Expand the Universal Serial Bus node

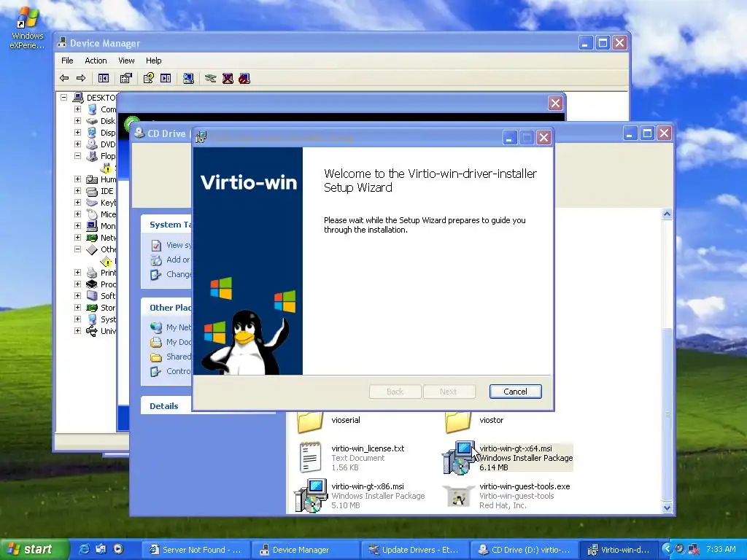(x=77, y=330)
